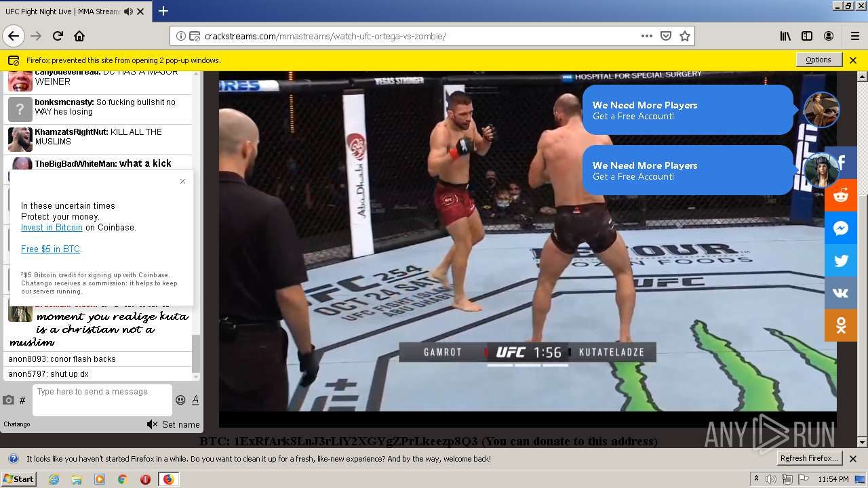Launch Internet Explorer from taskbar
868x488 pixels.
point(54,479)
